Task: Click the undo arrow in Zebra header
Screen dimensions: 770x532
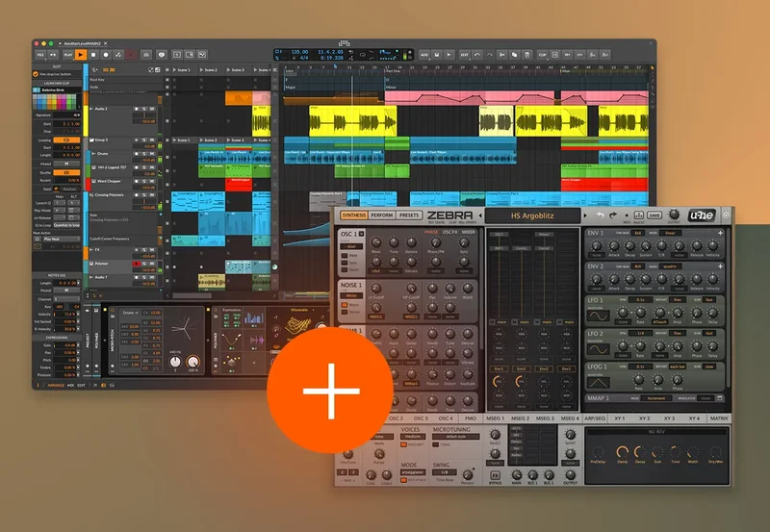Action: (x=600, y=215)
